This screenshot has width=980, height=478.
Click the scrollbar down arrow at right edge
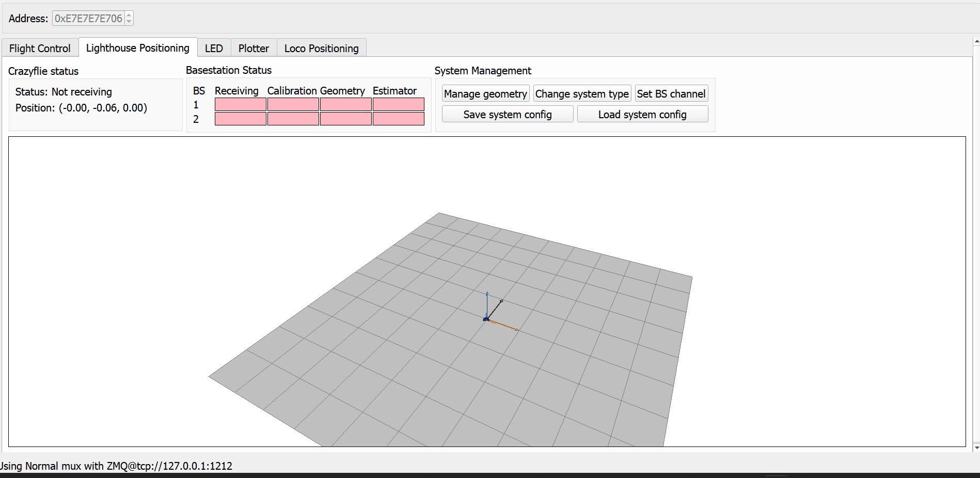pos(976,448)
